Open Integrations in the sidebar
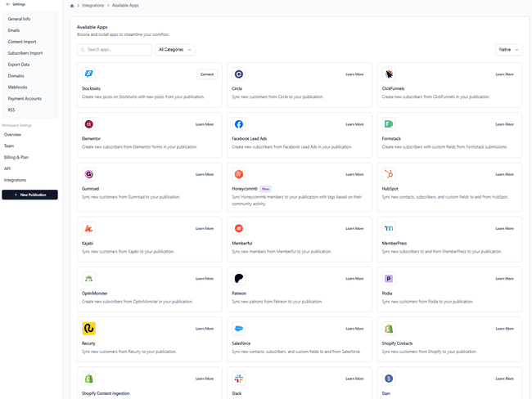This screenshot has height=399, width=532. (x=15, y=180)
